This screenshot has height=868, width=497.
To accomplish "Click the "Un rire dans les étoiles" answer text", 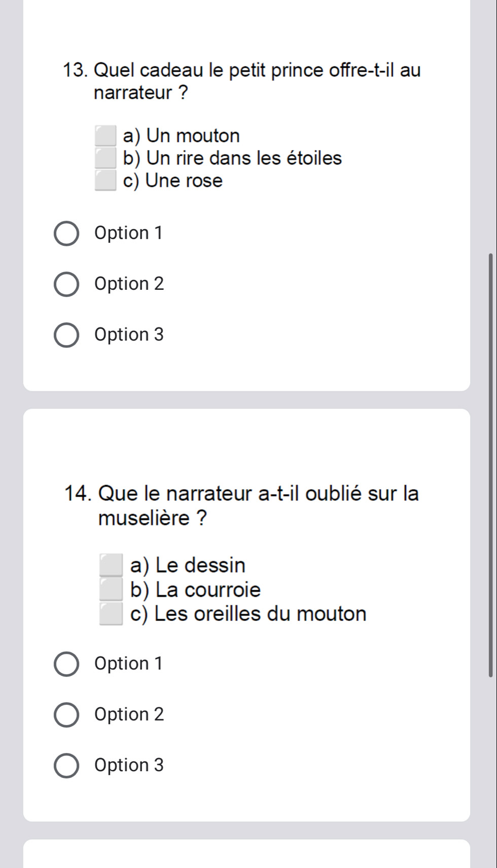I will tap(232, 158).
